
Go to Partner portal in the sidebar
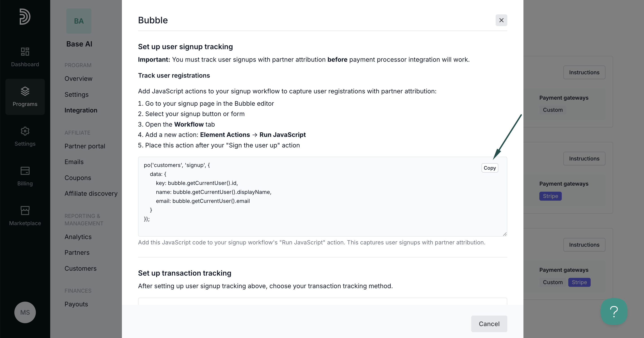click(85, 146)
